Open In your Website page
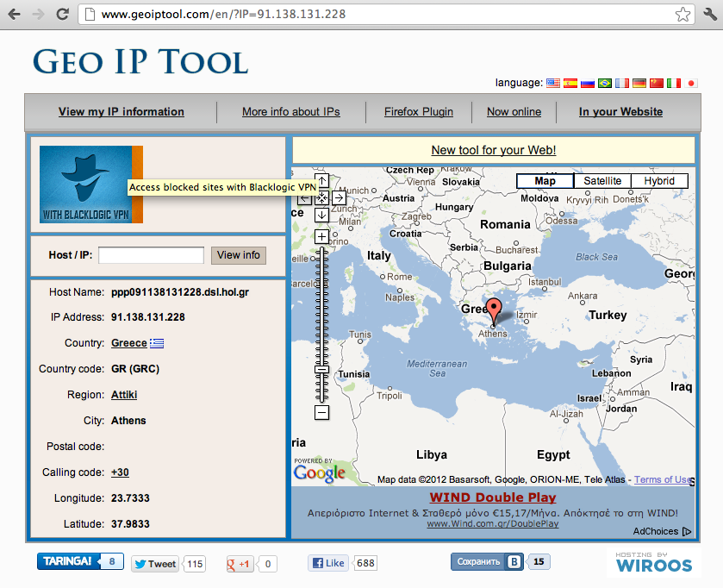 (x=620, y=112)
